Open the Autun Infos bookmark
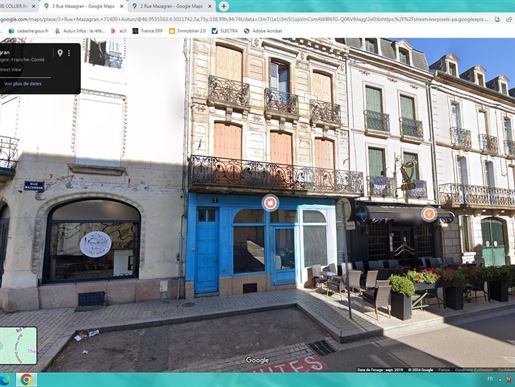Image resolution: width=515 pixels, height=387 pixels. (x=80, y=31)
